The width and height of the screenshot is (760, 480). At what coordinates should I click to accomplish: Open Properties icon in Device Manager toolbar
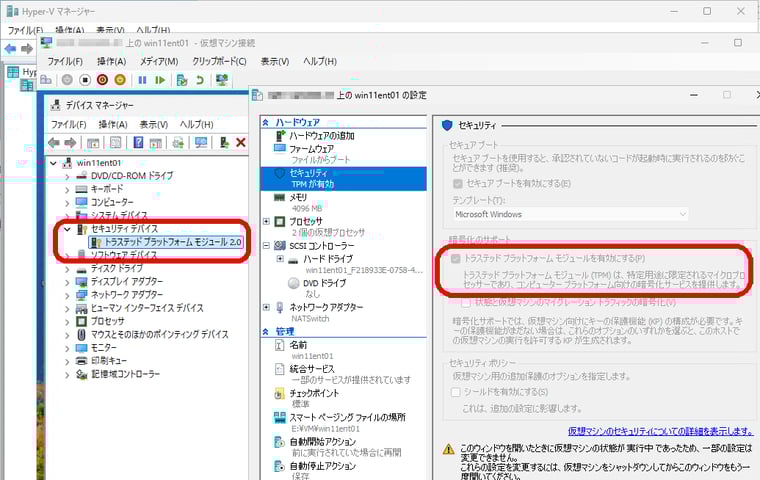115,143
